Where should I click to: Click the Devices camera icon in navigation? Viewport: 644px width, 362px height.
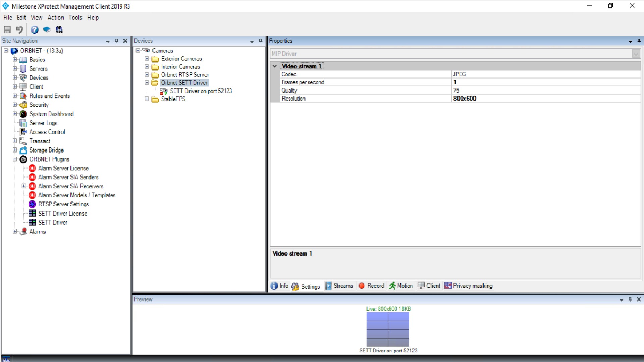(x=23, y=78)
